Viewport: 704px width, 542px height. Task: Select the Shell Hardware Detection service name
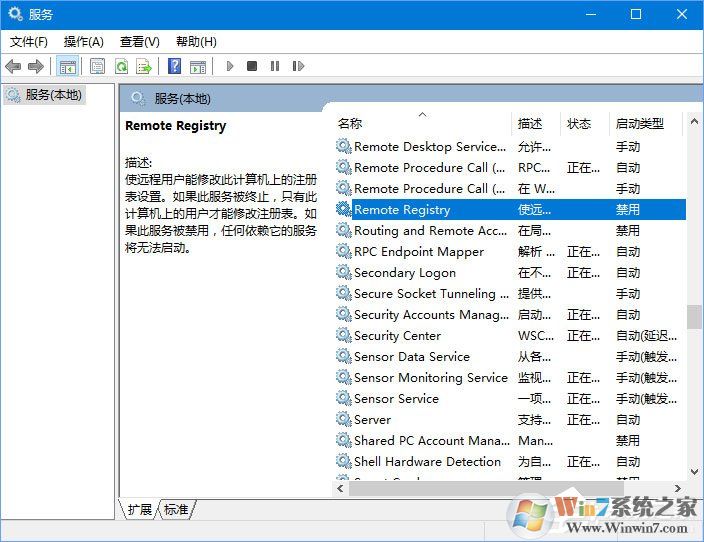click(427, 462)
